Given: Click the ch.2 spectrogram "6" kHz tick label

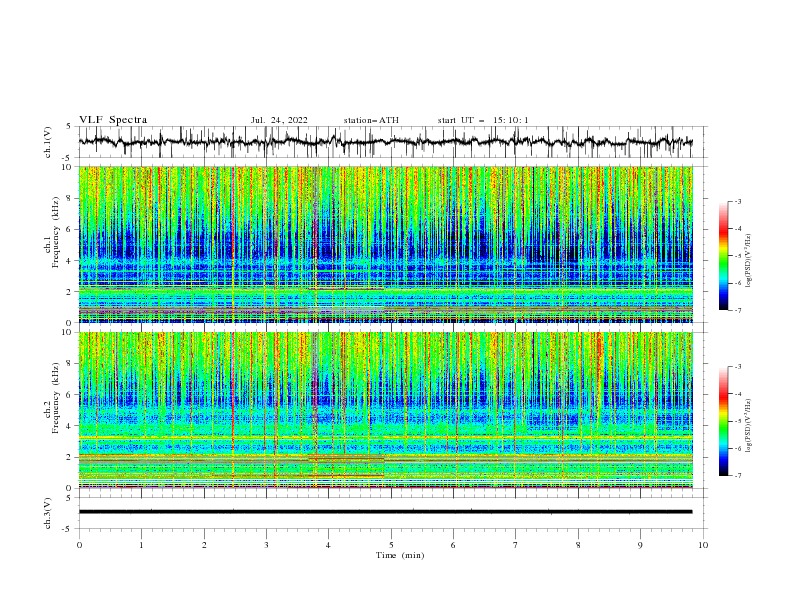Looking at the screenshot, I should click(70, 395).
